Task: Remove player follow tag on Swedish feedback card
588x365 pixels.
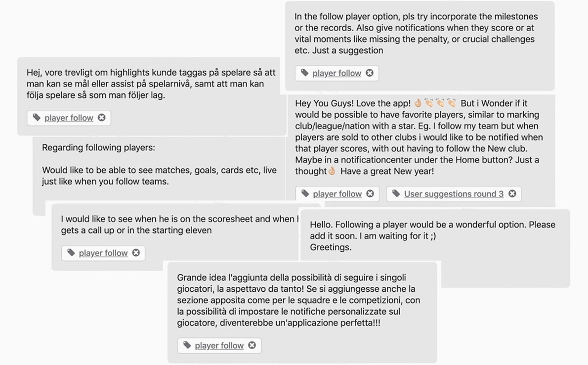Action: [x=102, y=118]
